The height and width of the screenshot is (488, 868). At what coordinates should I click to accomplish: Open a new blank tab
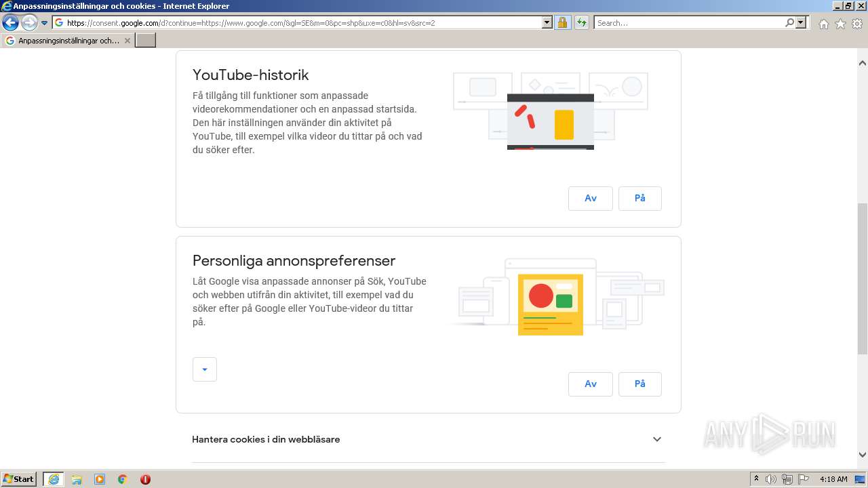point(146,41)
